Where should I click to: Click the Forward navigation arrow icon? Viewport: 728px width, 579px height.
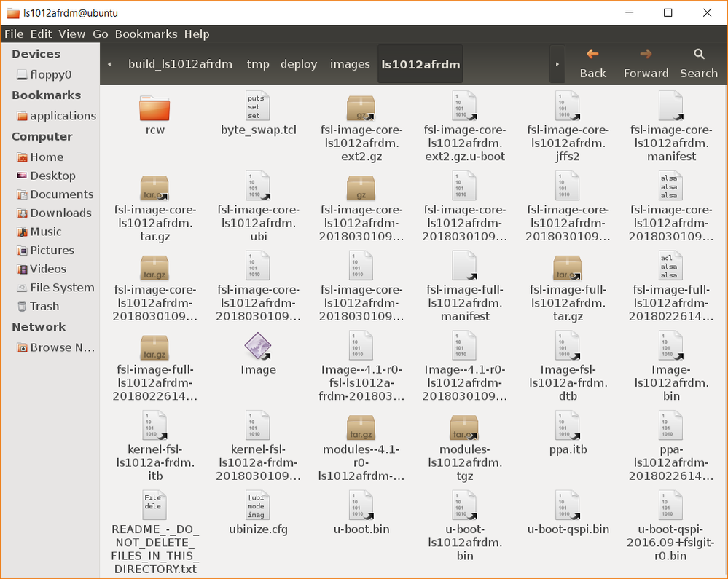pyautogui.click(x=645, y=53)
